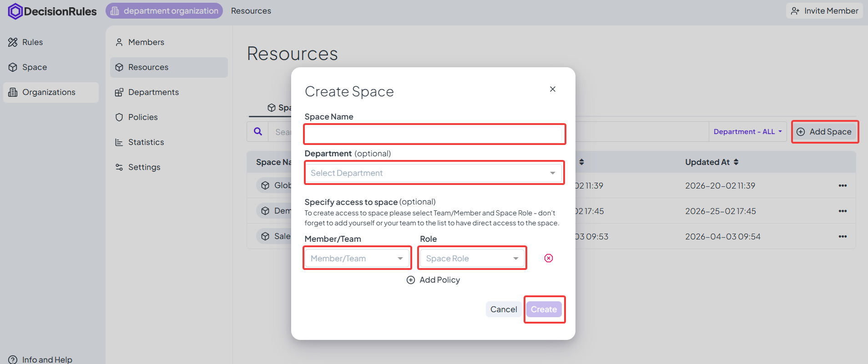Open the Member/Team dropdown
This screenshot has height=364, width=868.
click(357, 258)
